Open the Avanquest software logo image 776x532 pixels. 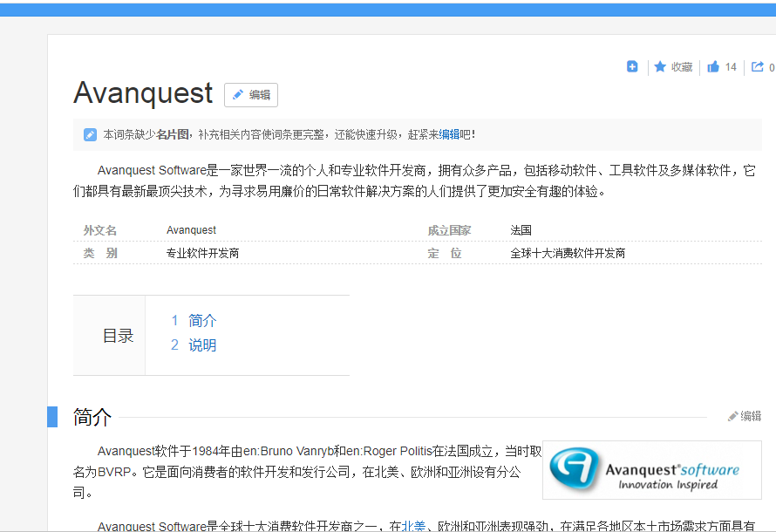point(652,470)
